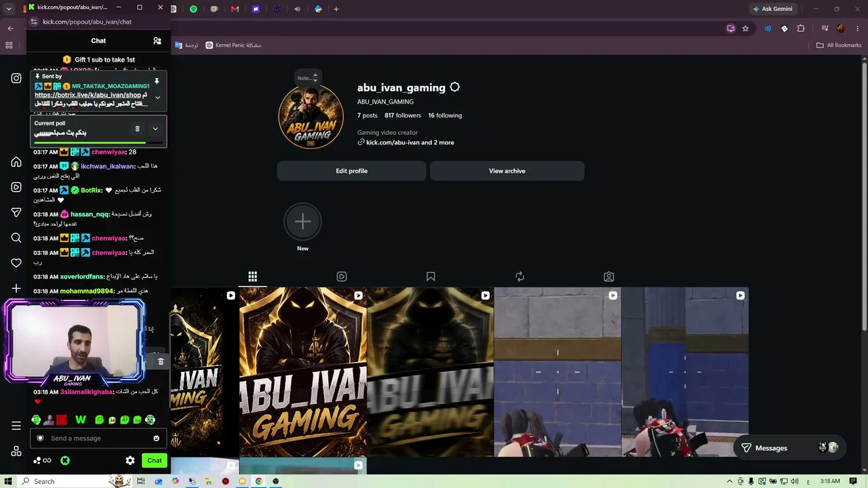Open Chrome from the Windows taskbar

click(259, 481)
